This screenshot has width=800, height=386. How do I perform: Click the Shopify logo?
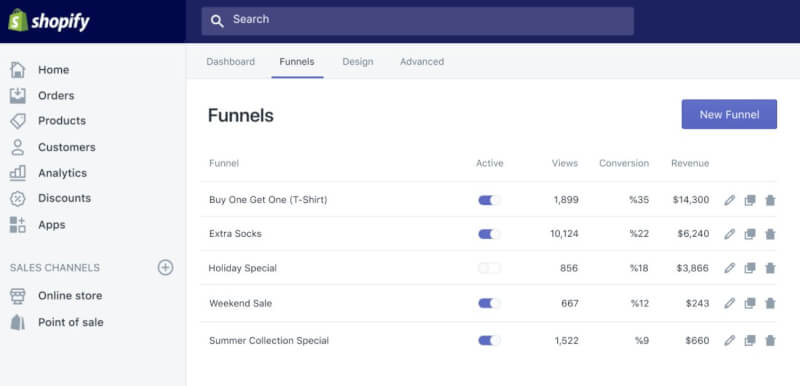[49, 21]
